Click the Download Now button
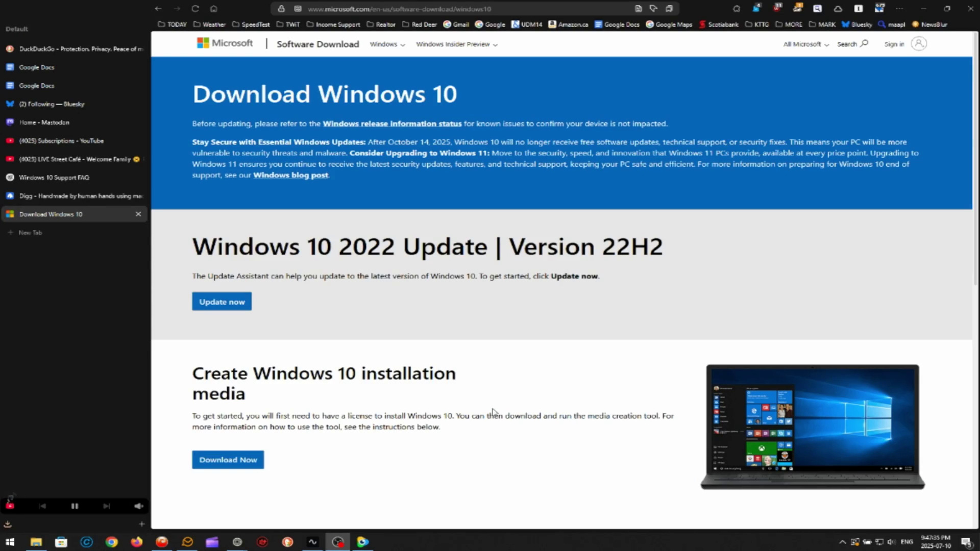Viewport: 980px width, 551px height. (228, 460)
